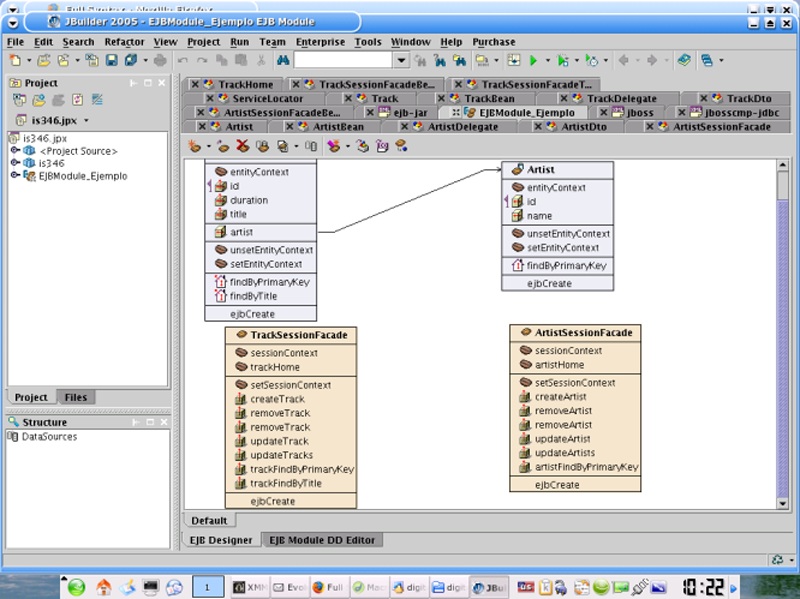
Task: Expand the EJBModule_Ejemplo tree node
Action: pos(15,176)
